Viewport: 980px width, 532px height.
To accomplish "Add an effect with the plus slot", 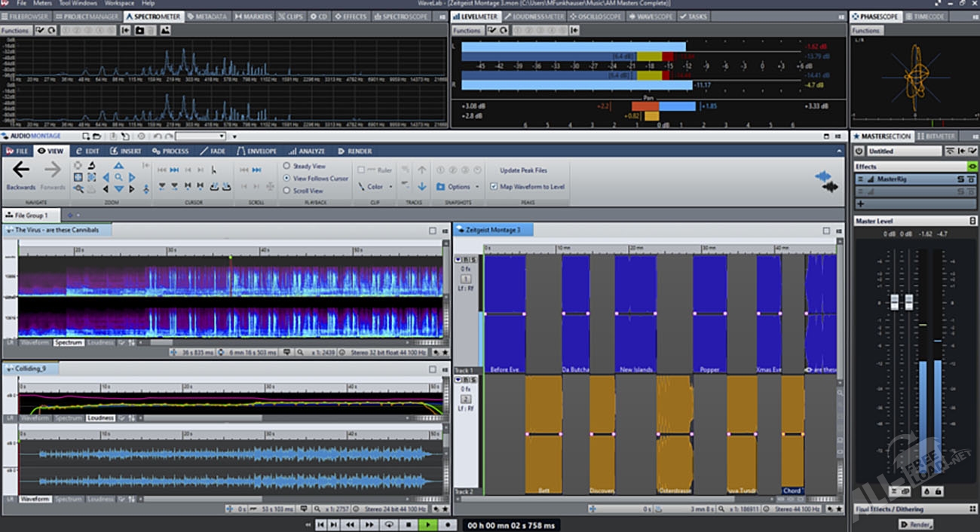I will (x=861, y=203).
